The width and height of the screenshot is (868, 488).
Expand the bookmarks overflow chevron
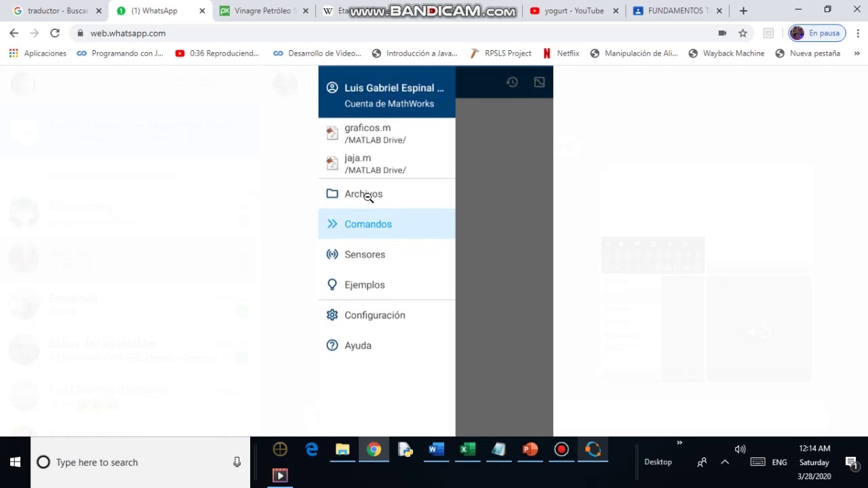click(857, 54)
